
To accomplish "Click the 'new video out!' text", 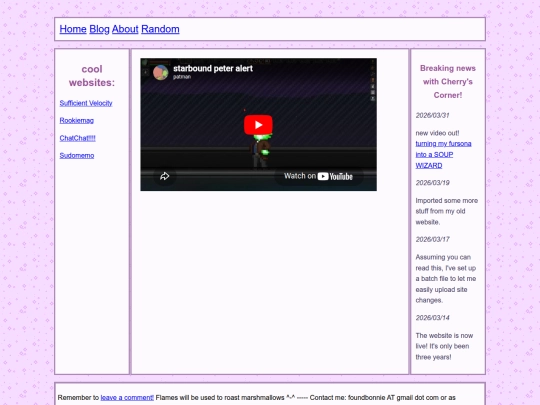I will [437, 133].
